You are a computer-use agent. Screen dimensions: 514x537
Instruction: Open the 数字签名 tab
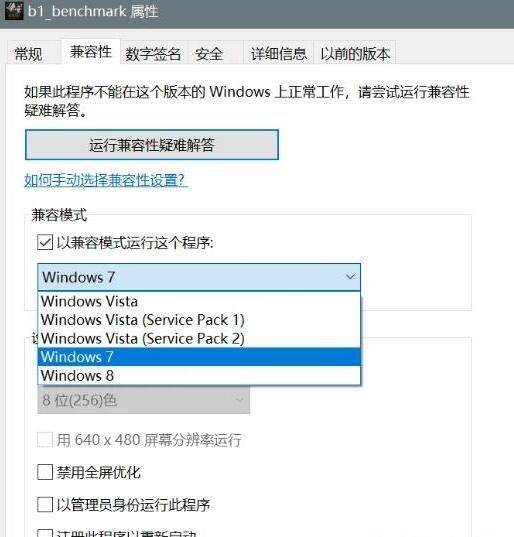point(153,53)
